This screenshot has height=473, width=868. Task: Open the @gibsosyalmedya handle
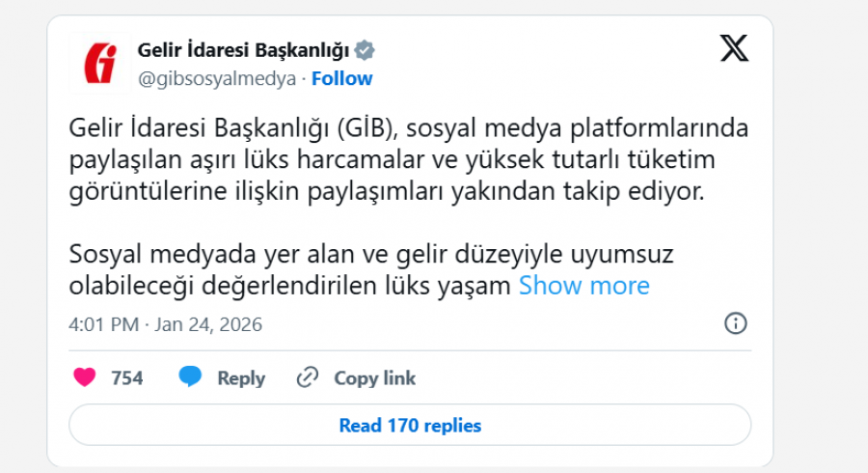217,79
